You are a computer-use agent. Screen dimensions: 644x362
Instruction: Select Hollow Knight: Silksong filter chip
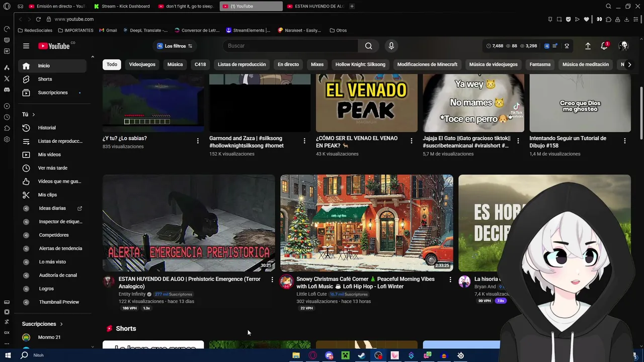tap(360, 64)
